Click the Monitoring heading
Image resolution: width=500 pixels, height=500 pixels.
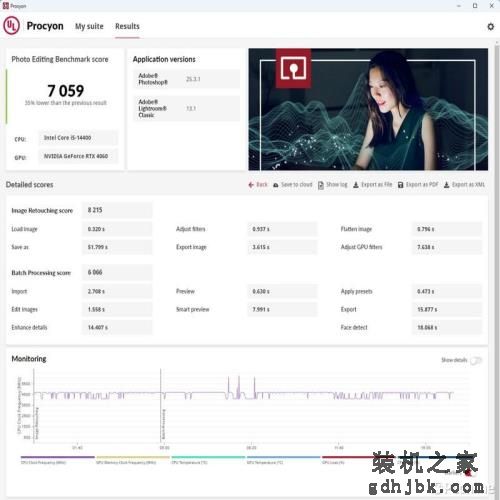tap(29, 359)
